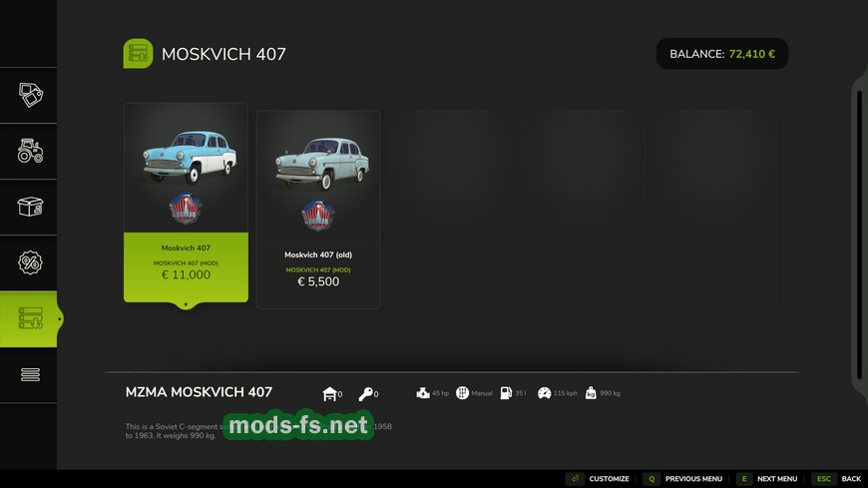Image resolution: width=868 pixels, height=488 pixels.
Task: Click the balance display 72,410 €
Action: [x=721, y=54]
